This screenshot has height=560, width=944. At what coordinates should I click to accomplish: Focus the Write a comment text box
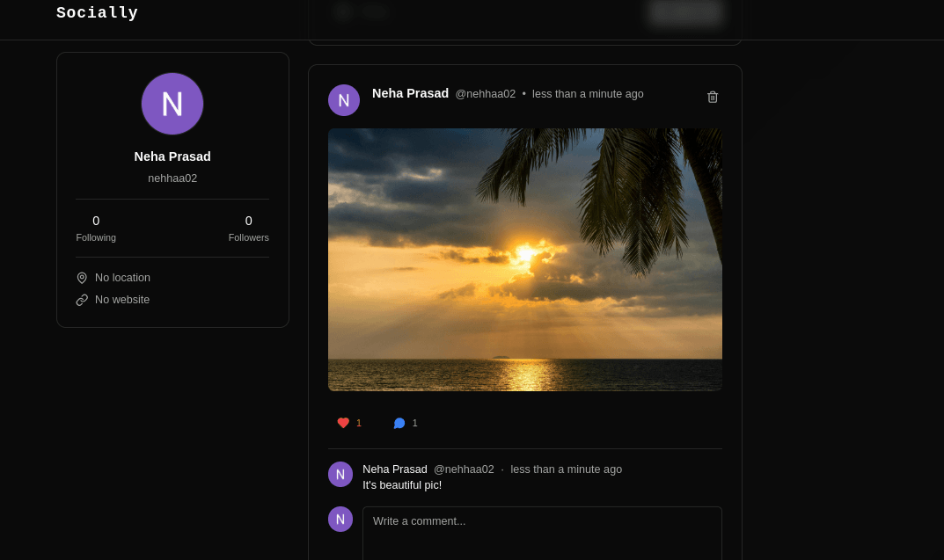coord(542,532)
